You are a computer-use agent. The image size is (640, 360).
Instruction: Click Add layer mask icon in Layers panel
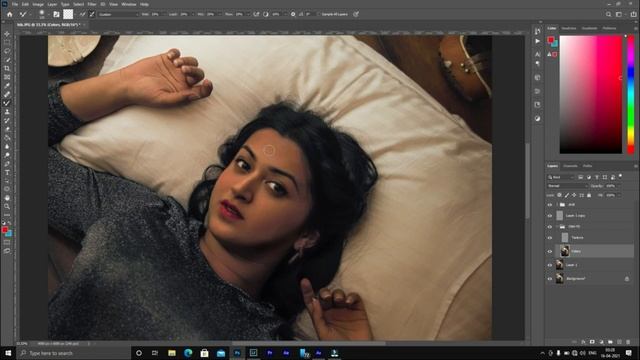592,342
